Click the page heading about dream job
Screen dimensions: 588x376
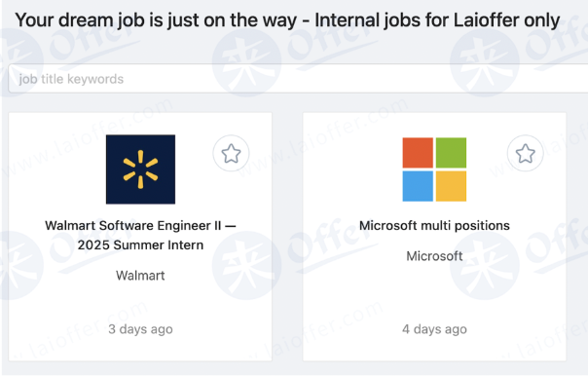pyautogui.click(x=287, y=20)
